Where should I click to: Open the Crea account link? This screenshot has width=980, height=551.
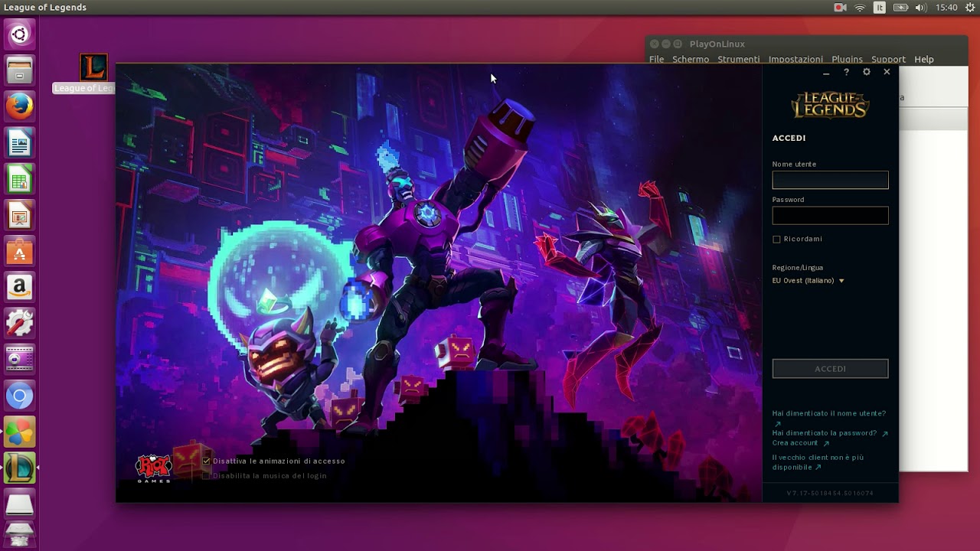[800, 443]
